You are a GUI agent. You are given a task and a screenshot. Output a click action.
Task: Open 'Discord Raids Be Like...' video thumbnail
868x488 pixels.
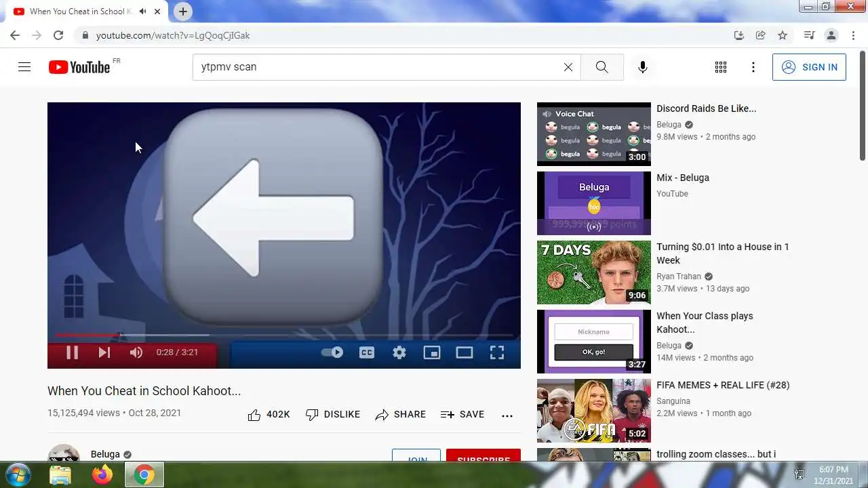[x=594, y=134]
